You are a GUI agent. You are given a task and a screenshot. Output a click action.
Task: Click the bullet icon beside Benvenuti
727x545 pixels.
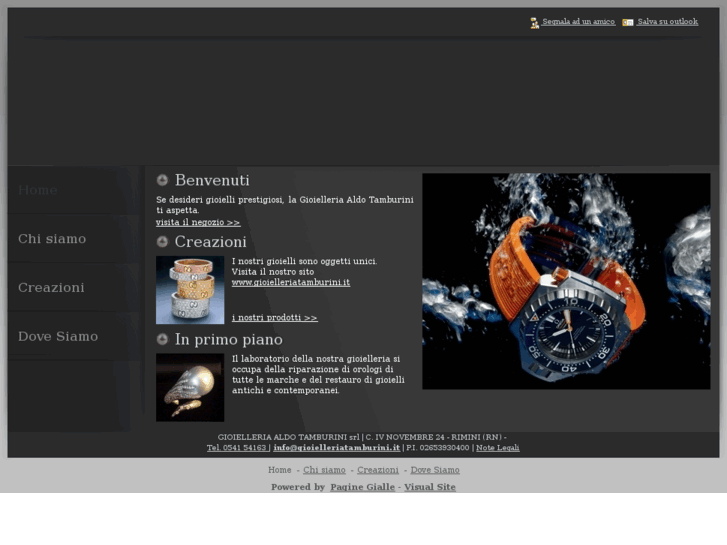point(162,180)
